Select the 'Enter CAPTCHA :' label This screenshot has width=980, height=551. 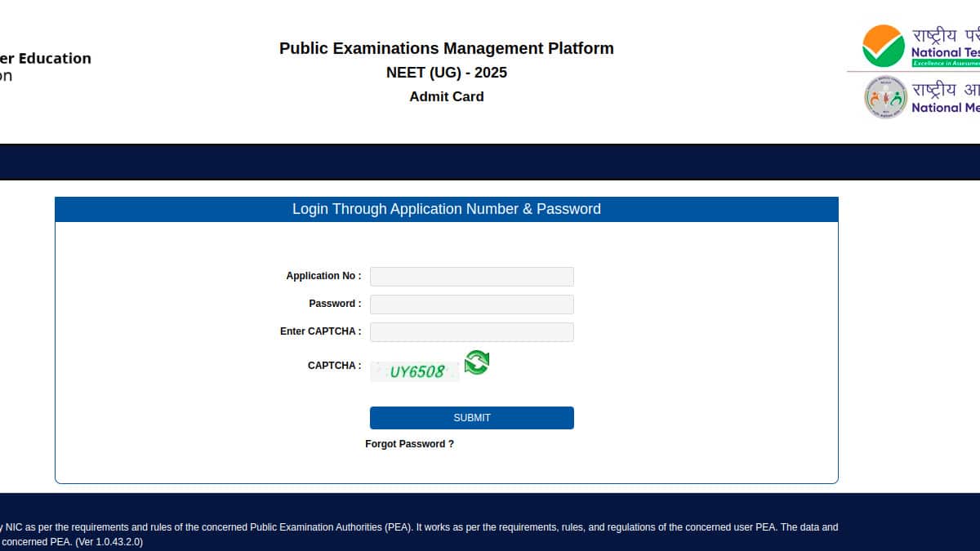(320, 331)
